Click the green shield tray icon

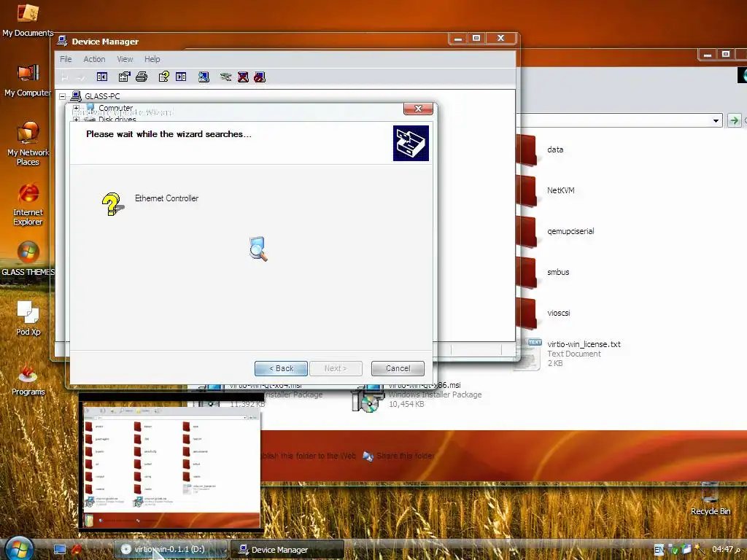click(673, 550)
